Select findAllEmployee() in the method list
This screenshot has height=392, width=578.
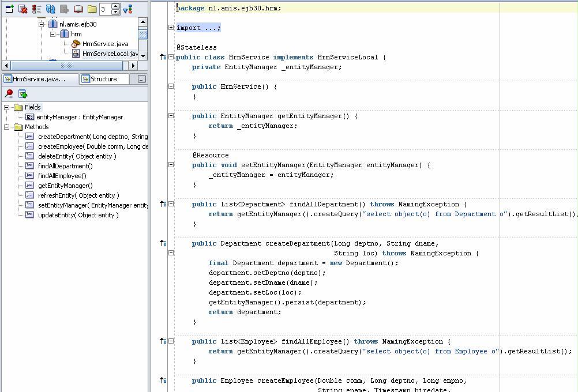click(62, 176)
